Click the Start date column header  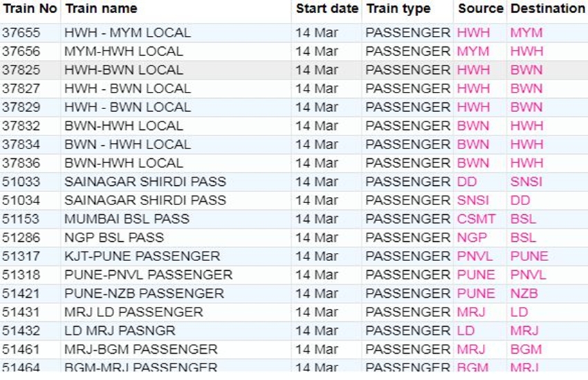pyautogui.click(x=327, y=9)
